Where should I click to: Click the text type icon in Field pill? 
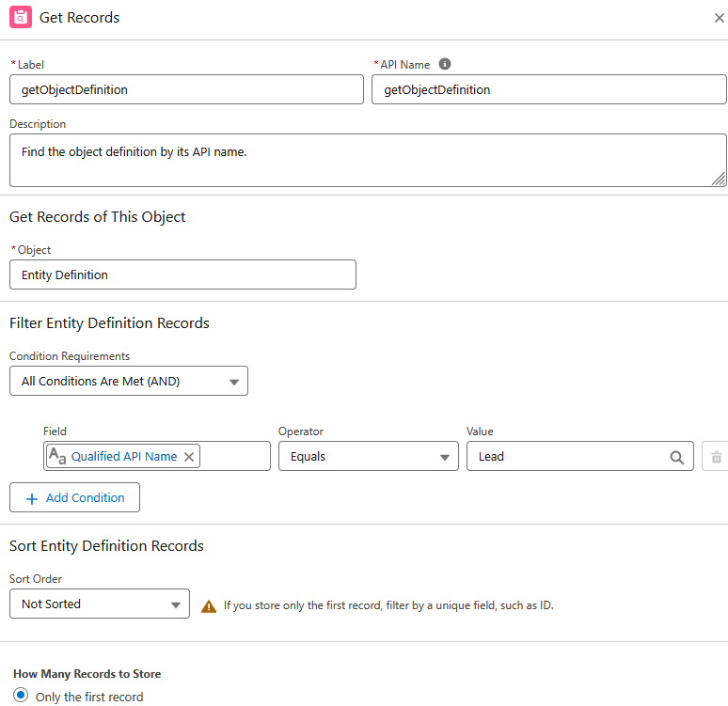click(57, 456)
